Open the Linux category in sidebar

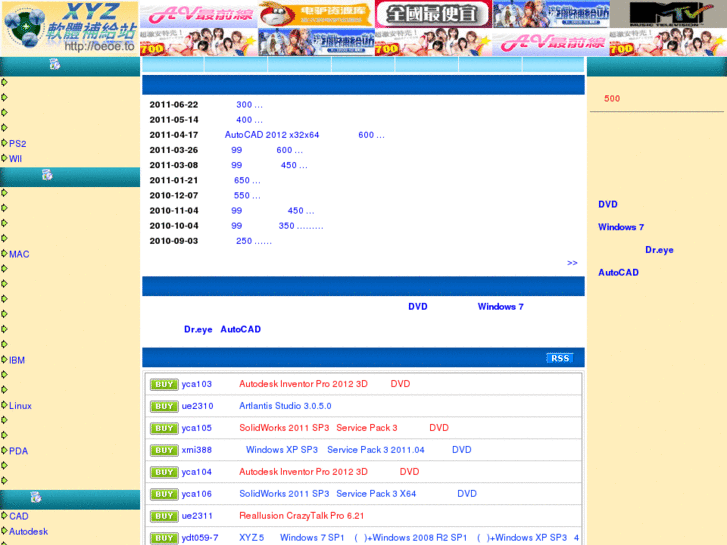coord(20,405)
